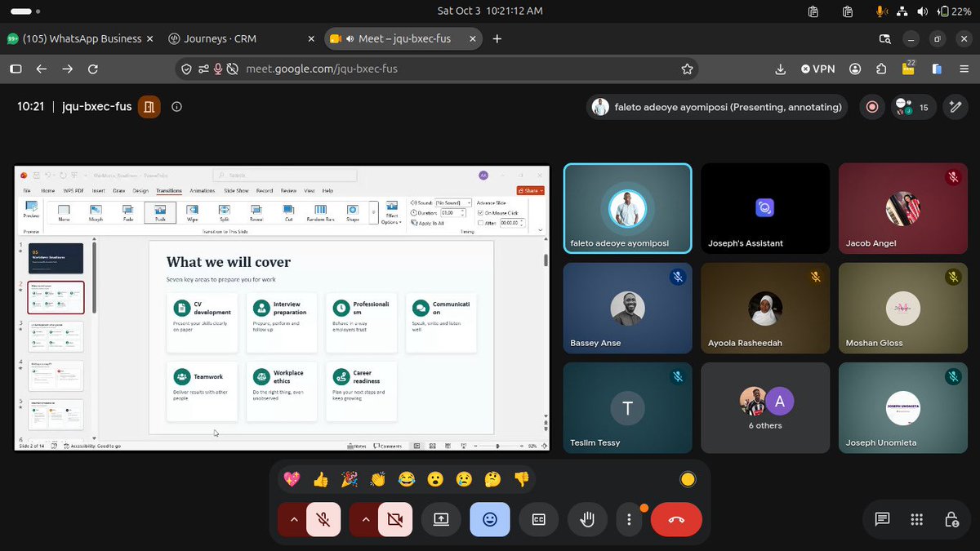Open date and time calendar menu
The width and height of the screenshot is (980, 551).
pos(490,11)
